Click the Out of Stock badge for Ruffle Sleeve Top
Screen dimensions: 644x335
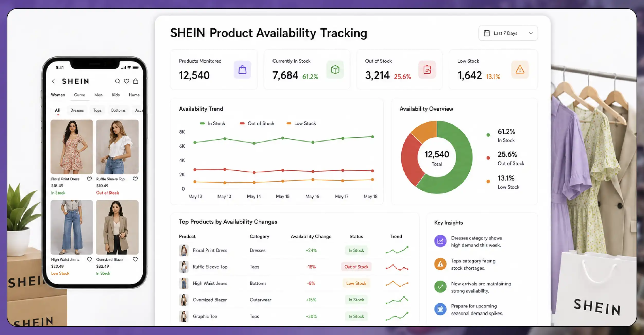click(x=356, y=267)
